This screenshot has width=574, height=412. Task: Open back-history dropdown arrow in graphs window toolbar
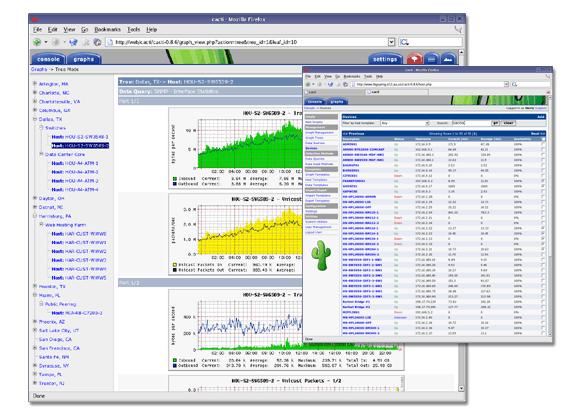[x=46, y=42]
